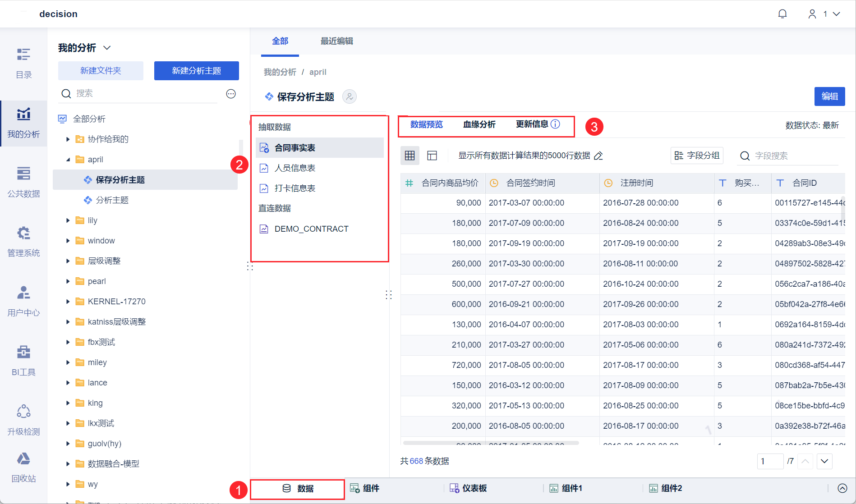Click the blue 编辑 button
856x504 pixels.
point(830,96)
